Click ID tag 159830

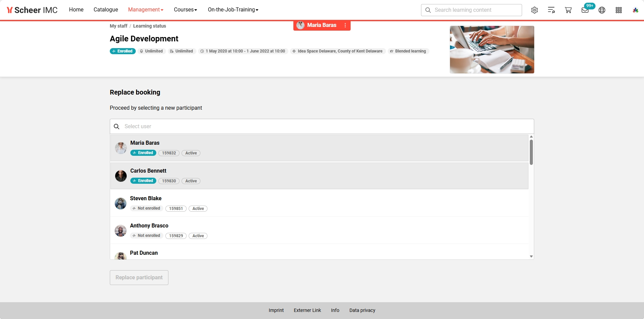(169, 181)
